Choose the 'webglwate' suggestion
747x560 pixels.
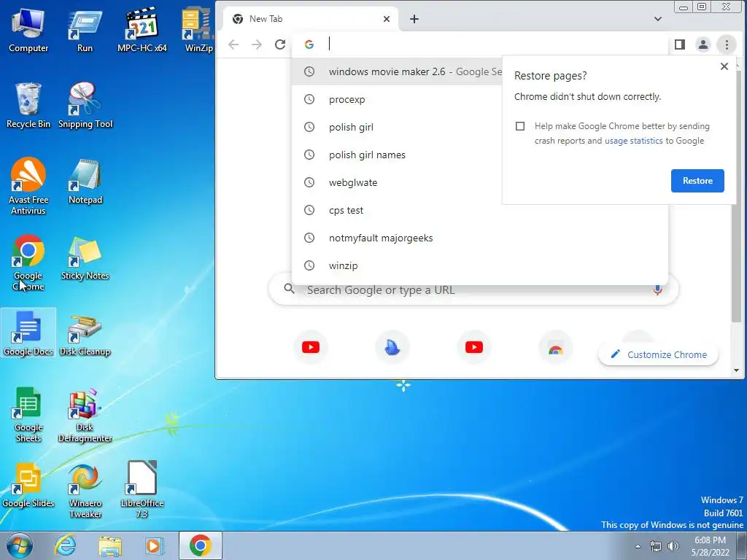point(480,182)
